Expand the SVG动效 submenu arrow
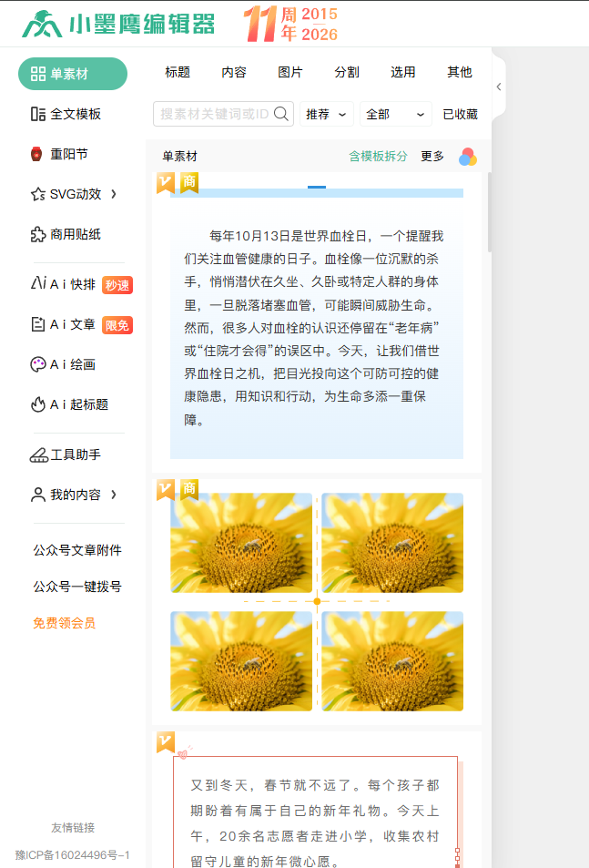 coord(114,194)
